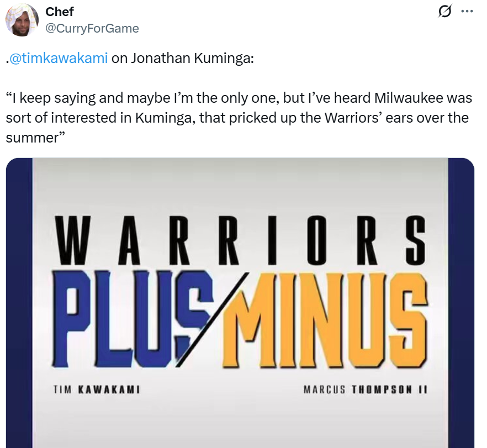Click "Tim Kawakami" name on the image
The height and width of the screenshot is (448, 487).
(x=96, y=389)
